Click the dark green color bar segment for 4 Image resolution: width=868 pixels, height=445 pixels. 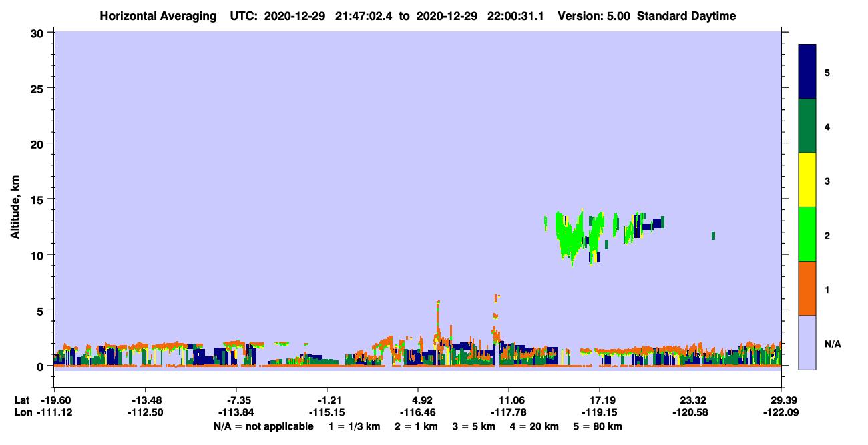click(807, 126)
